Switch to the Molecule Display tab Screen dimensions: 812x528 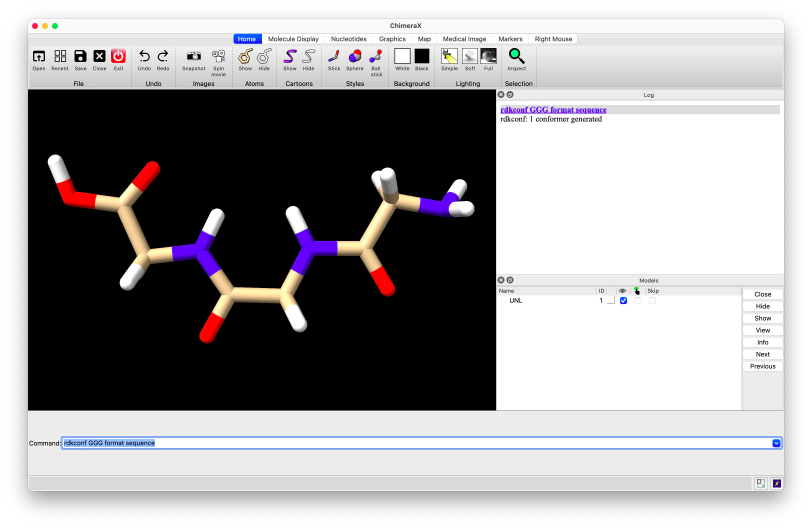tap(293, 39)
